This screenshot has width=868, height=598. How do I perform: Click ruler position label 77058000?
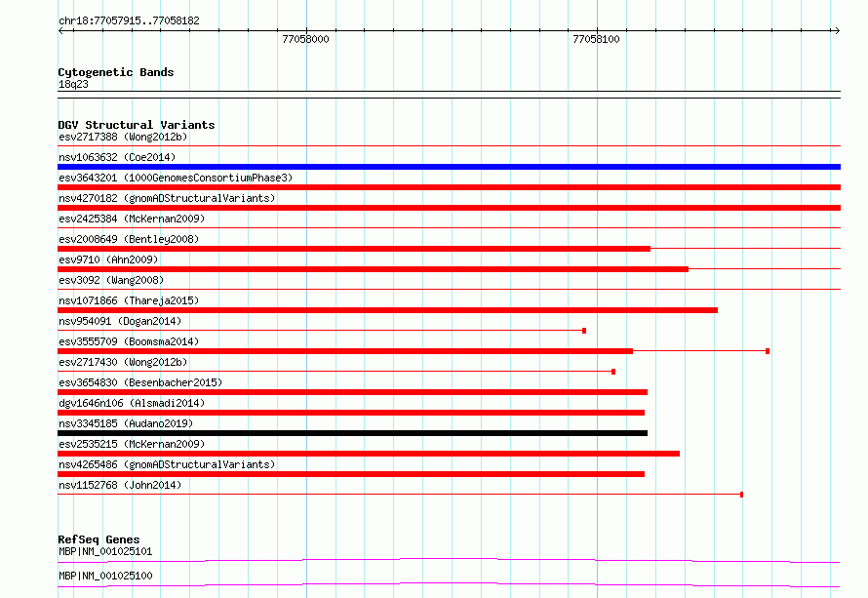pos(305,39)
